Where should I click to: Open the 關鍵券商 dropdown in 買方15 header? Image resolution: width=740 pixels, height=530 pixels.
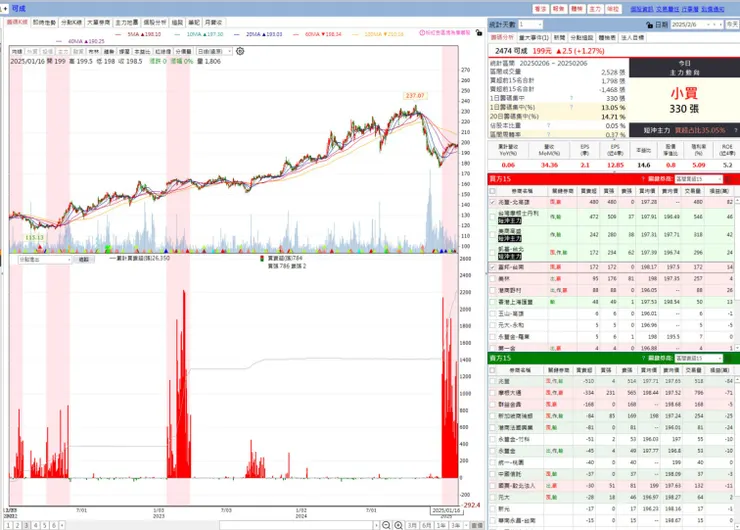point(698,179)
